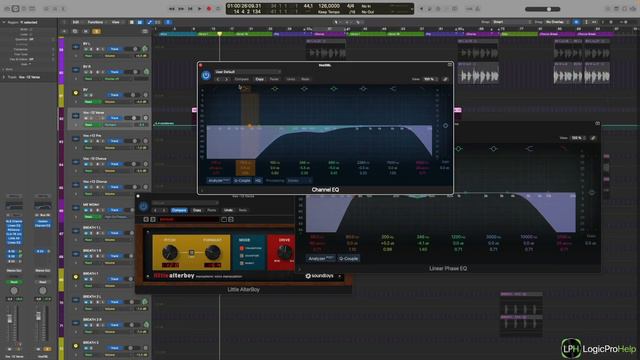Screen dimensions: 640x360
Task: Enable the third band icon in Channel EQ
Action: [275, 89]
